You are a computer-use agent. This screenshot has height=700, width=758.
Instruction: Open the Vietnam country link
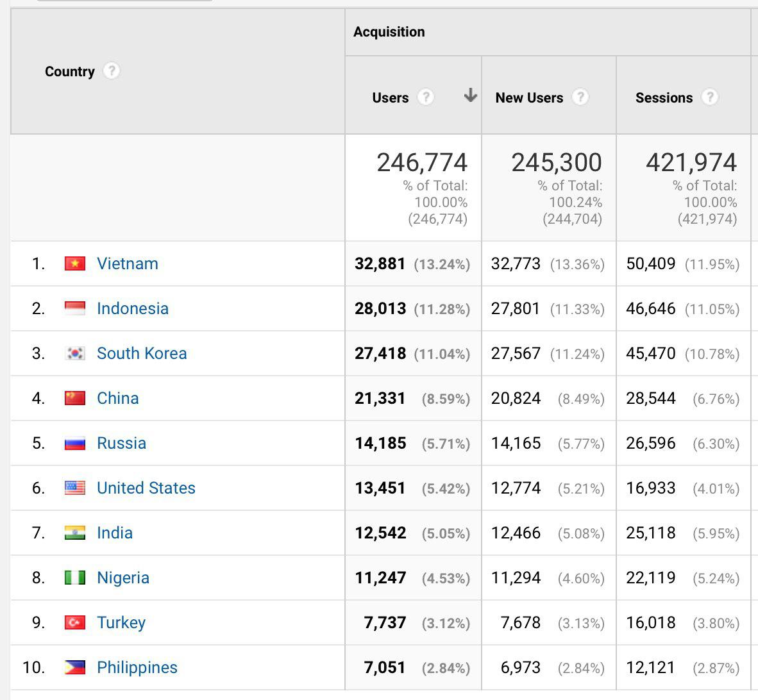click(x=127, y=263)
